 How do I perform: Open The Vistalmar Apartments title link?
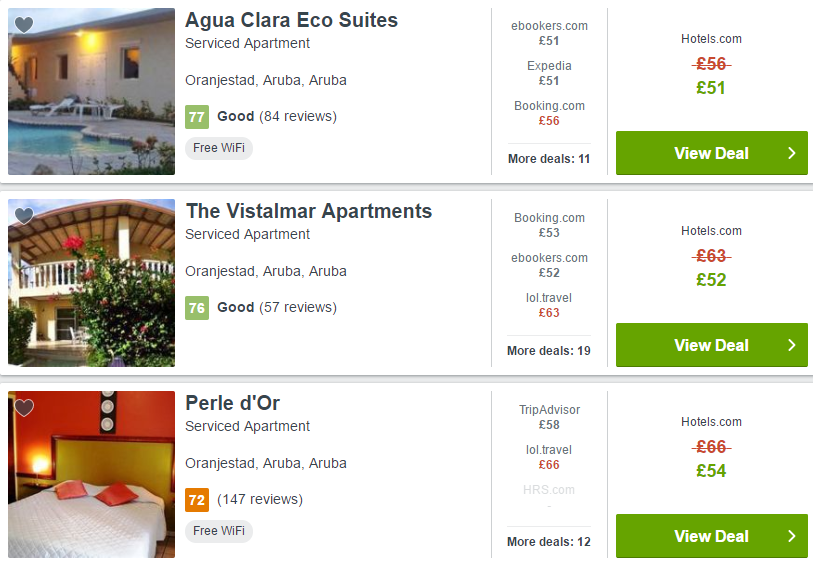pos(308,211)
